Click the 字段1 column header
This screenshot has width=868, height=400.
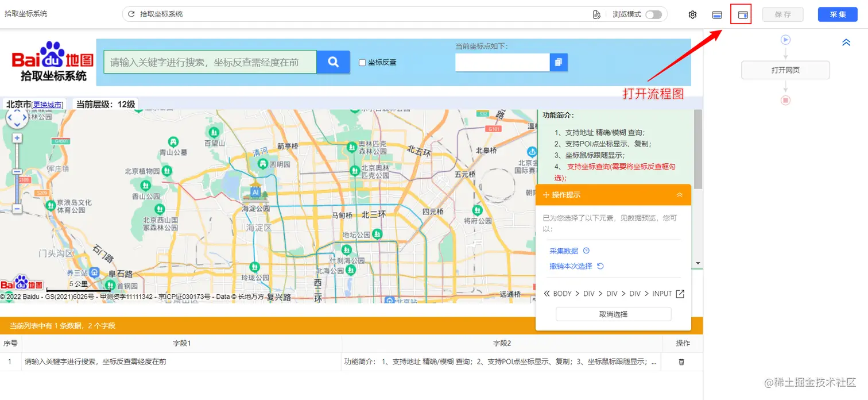click(181, 343)
